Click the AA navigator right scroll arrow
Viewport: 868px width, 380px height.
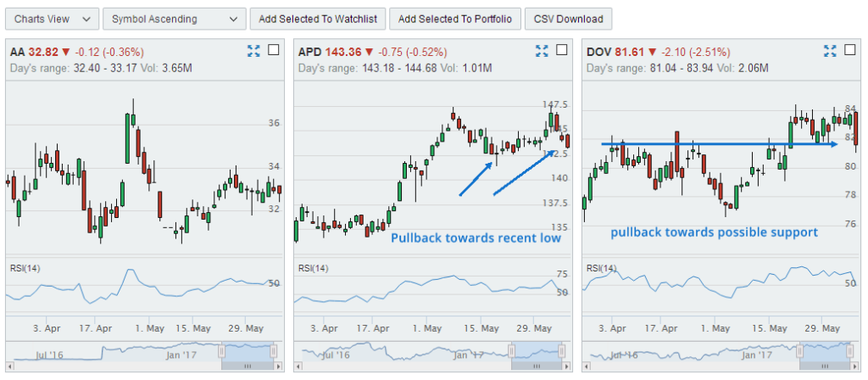coord(278,366)
